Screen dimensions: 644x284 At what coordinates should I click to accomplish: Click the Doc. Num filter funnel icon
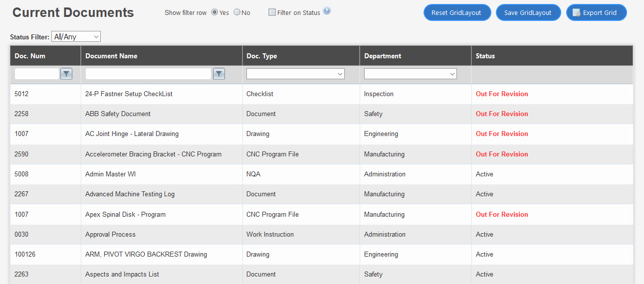(x=66, y=74)
